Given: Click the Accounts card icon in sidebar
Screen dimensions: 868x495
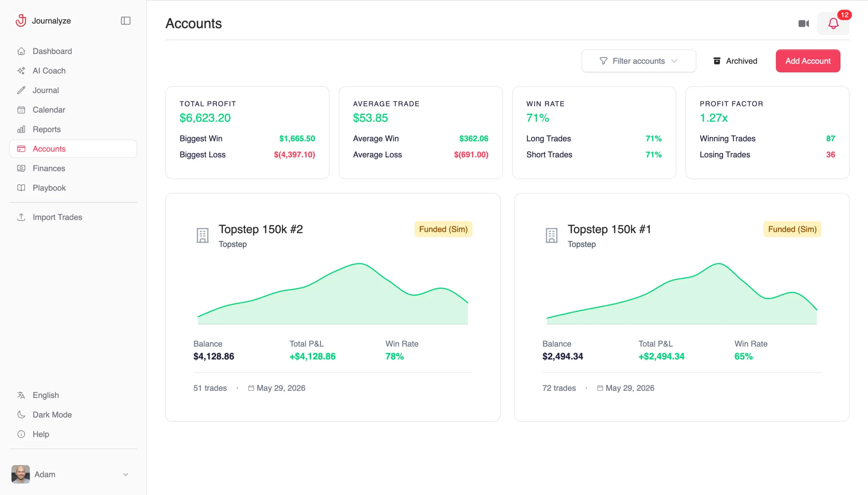Looking at the screenshot, I should tap(21, 149).
